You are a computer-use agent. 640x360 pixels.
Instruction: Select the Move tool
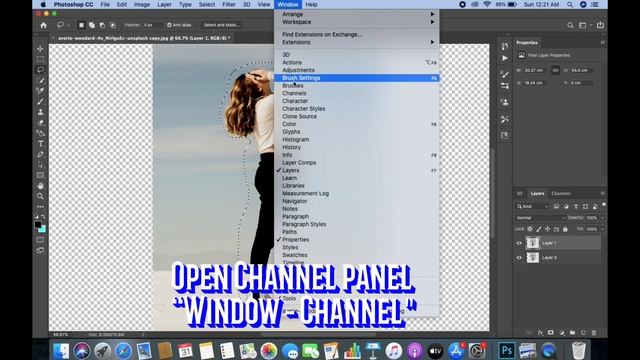pyautogui.click(x=40, y=49)
